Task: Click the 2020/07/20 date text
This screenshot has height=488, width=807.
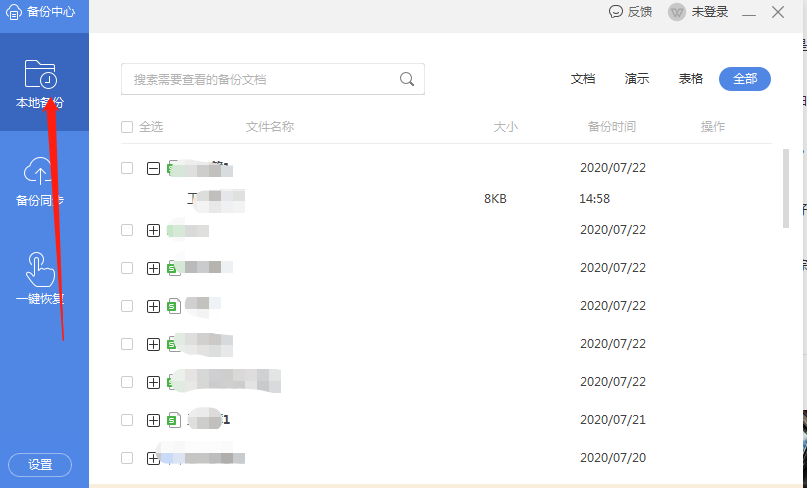Action: (x=613, y=458)
